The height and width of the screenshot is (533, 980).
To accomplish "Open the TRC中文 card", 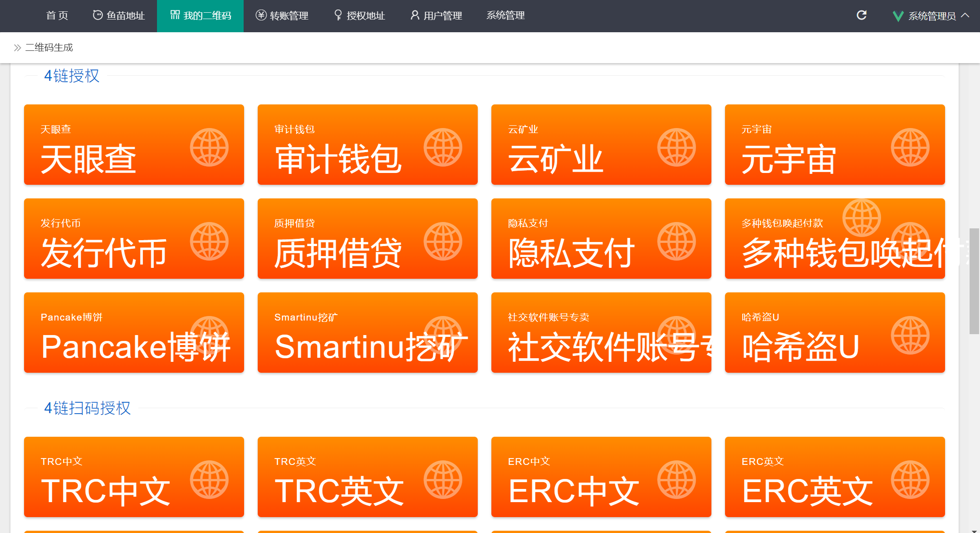I will [x=134, y=477].
